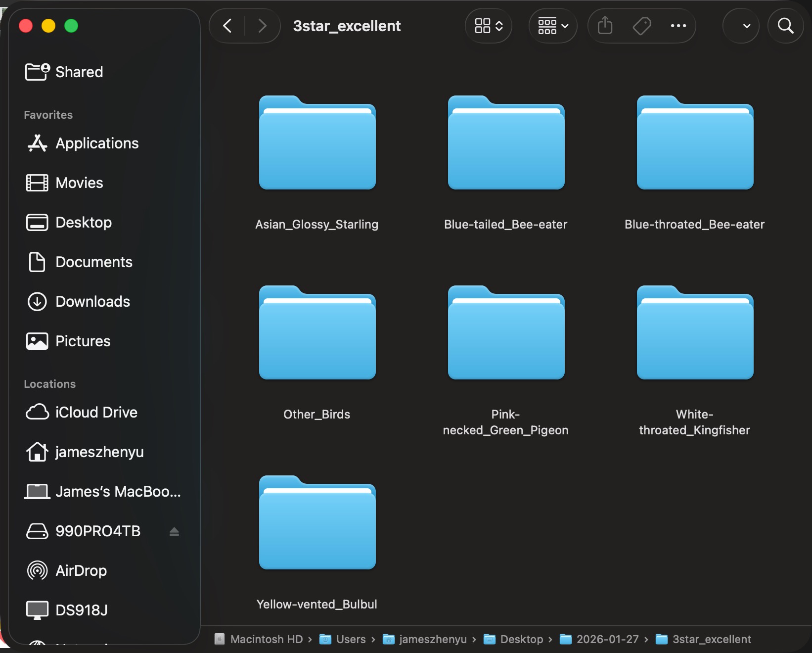Click the Share toolbar icon
This screenshot has height=653, width=812.
(605, 26)
